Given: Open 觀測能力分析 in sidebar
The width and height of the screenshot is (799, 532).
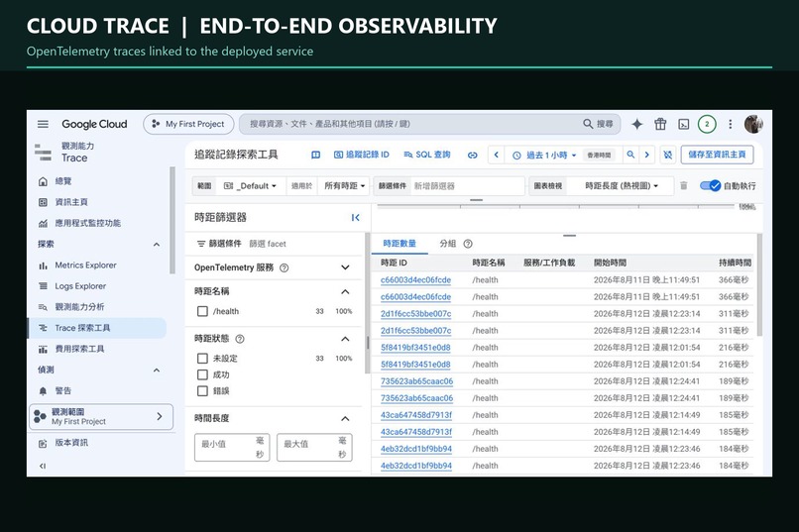Looking at the screenshot, I should [x=79, y=307].
